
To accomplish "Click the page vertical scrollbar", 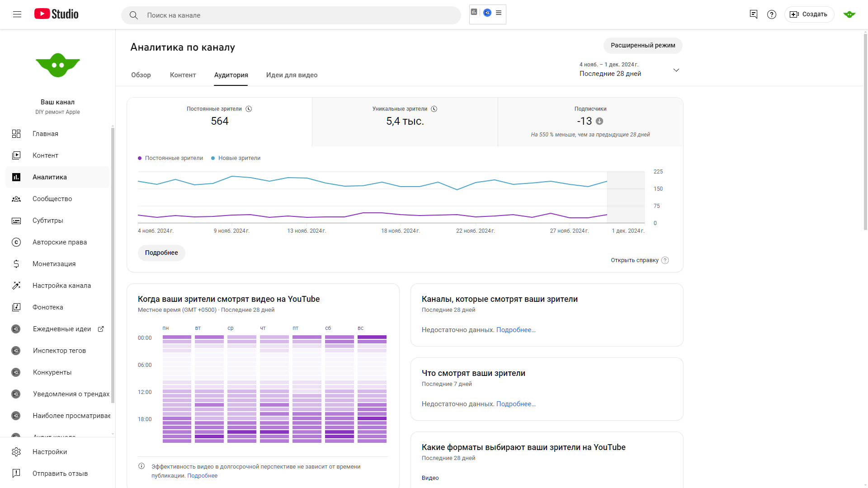I will pos(865,131).
